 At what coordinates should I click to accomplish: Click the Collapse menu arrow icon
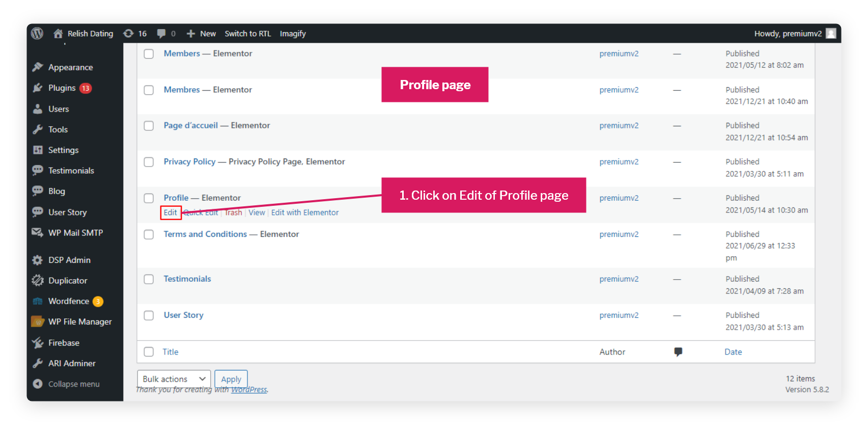[38, 384]
